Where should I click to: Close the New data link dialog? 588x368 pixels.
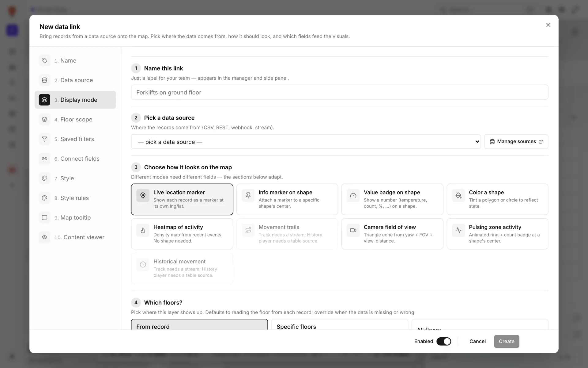tap(548, 25)
